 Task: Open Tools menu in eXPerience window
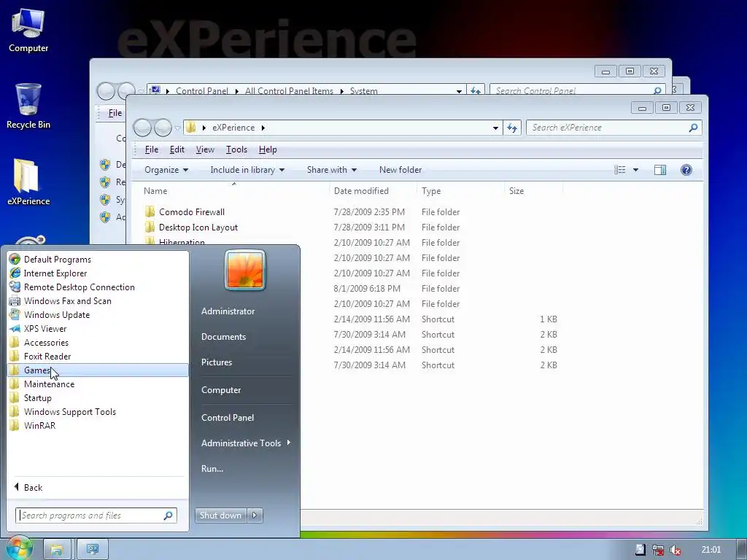236,149
